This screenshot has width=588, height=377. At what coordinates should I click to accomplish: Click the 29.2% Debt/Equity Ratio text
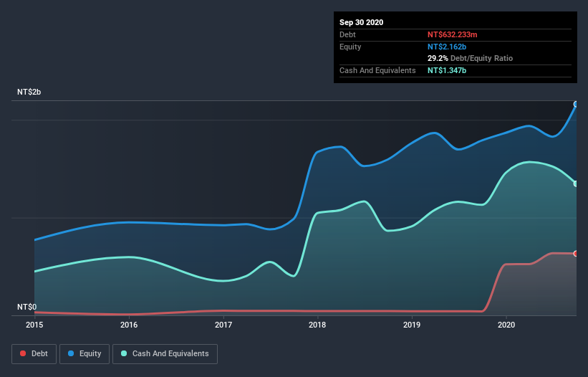coord(470,58)
